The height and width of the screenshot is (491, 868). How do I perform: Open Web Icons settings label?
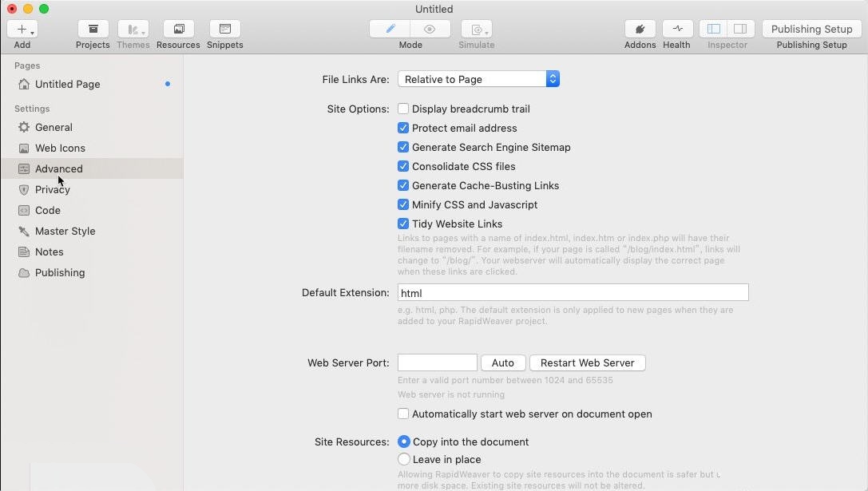point(61,148)
